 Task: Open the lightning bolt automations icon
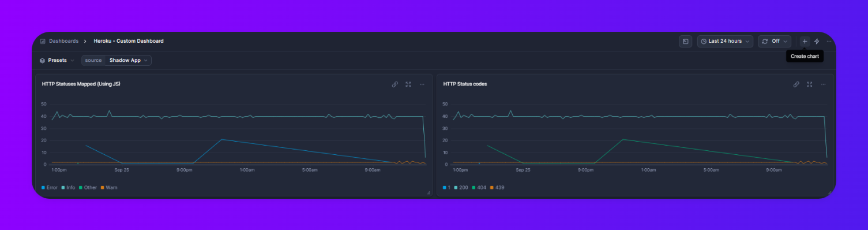pyautogui.click(x=817, y=41)
